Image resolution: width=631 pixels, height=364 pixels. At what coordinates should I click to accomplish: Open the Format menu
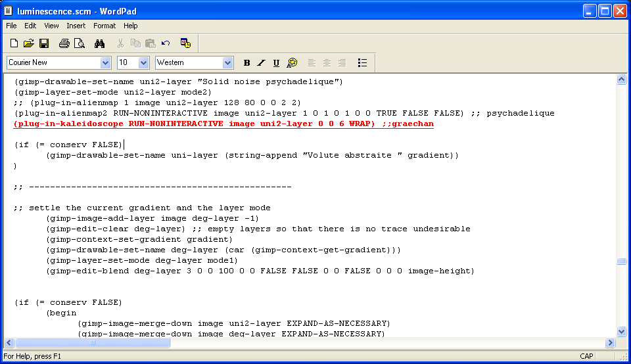tap(105, 26)
